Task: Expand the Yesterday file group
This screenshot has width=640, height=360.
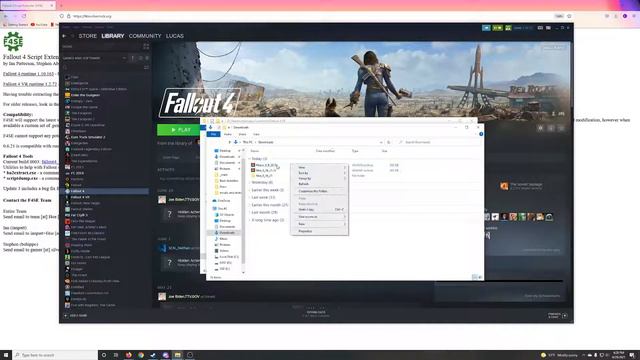Action: coord(249,182)
